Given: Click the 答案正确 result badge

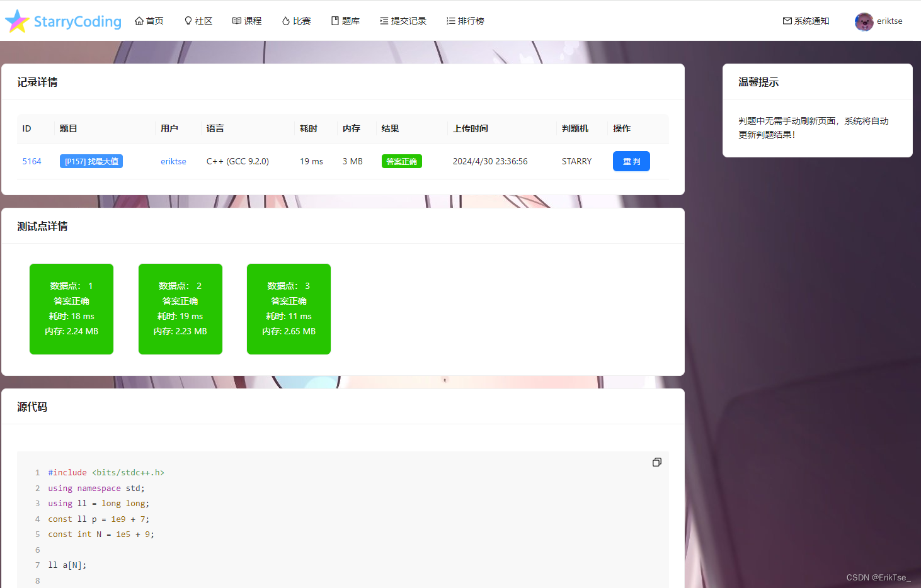Looking at the screenshot, I should click(x=401, y=161).
